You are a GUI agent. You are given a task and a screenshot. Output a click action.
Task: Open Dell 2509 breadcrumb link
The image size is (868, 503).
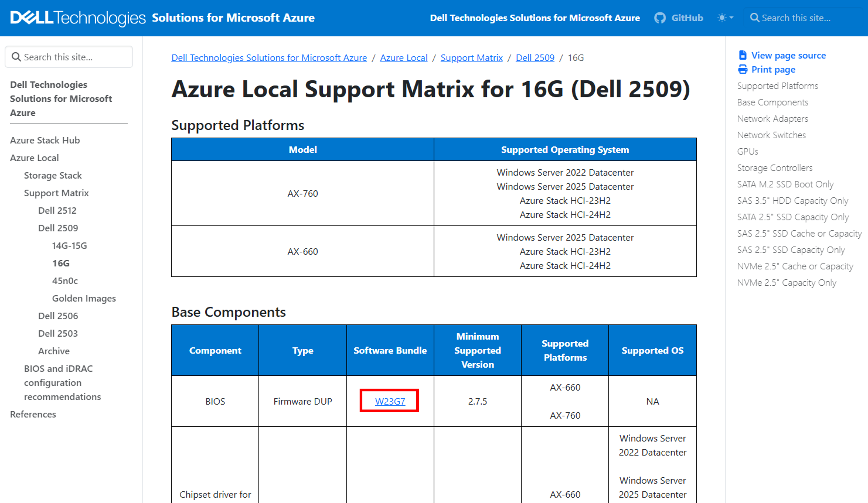point(535,58)
